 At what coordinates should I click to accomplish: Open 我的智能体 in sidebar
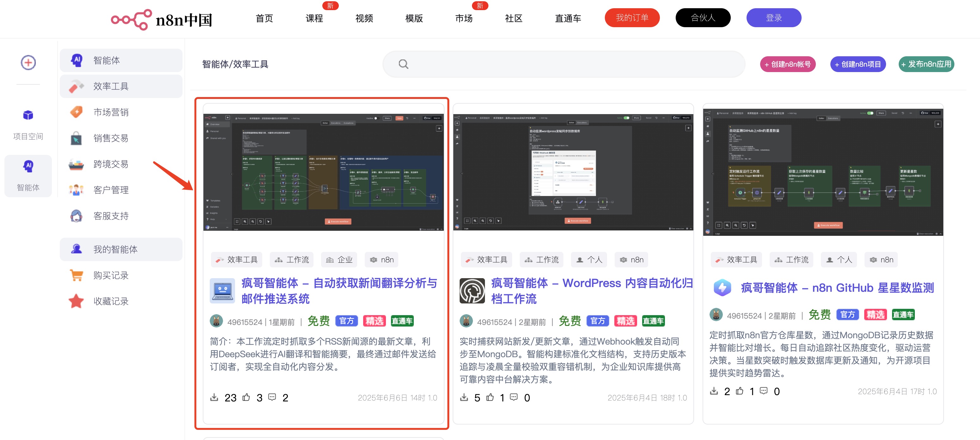click(x=121, y=249)
